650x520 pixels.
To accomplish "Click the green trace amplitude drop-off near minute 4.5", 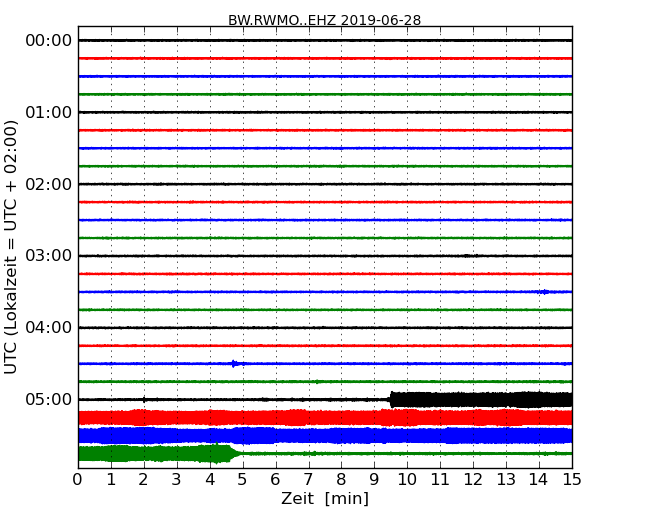I will click(x=235, y=453).
